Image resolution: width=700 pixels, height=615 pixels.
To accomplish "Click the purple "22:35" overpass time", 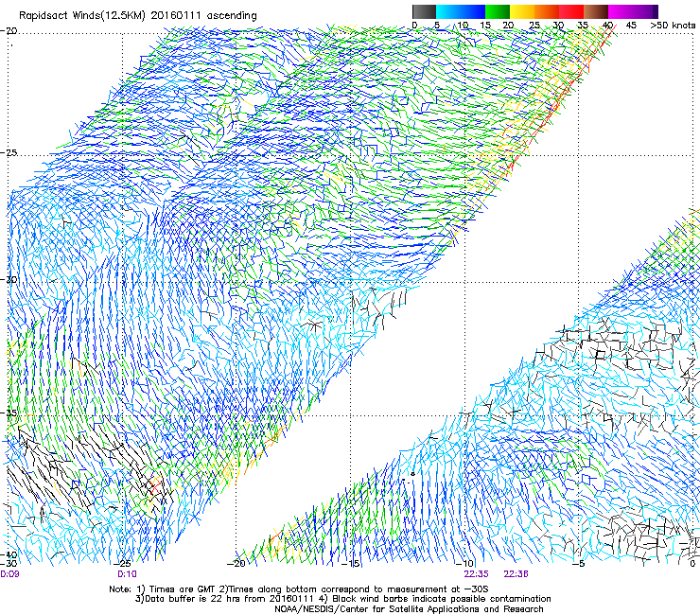I will [476, 574].
